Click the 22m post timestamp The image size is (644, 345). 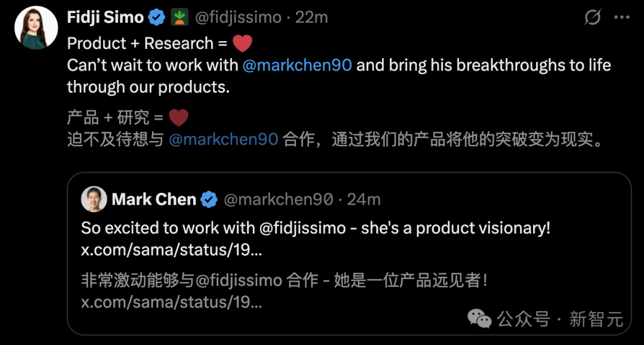pyautogui.click(x=311, y=17)
